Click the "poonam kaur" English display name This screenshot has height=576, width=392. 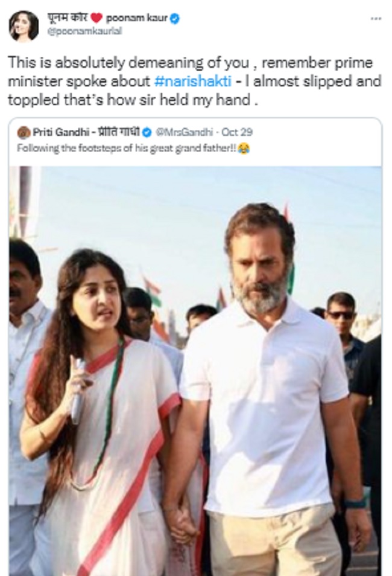[137, 18]
